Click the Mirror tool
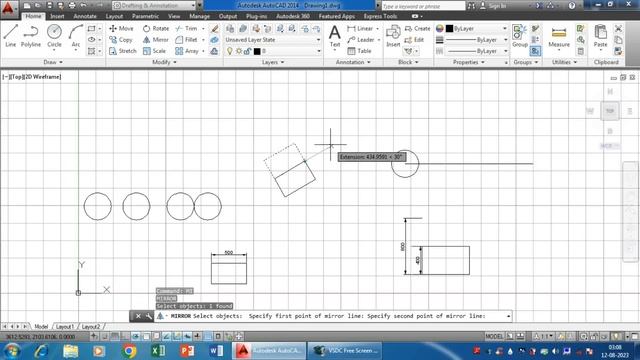The width and height of the screenshot is (640, 360). (x=156, y=40)
